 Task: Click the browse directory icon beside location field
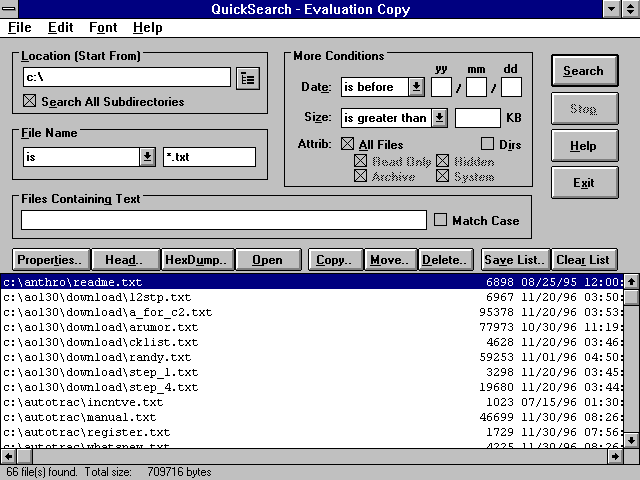pyautogui.click(x=247, y=78)
